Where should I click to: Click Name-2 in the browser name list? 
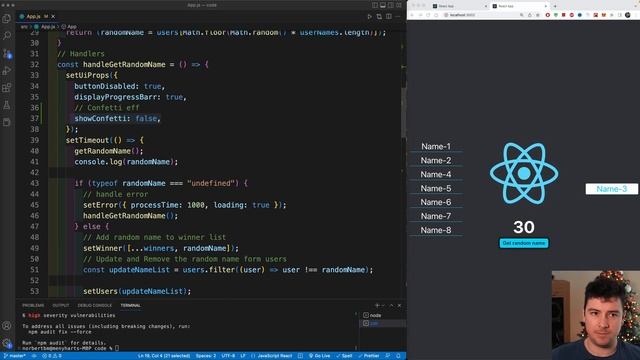click(x=436, y=160)
